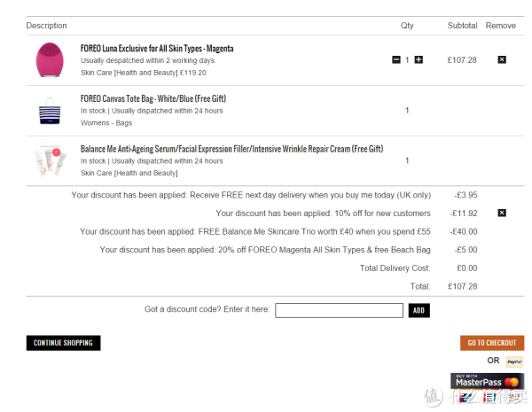Select the -£3.95 free delivery discount

[x=465, y=195]
